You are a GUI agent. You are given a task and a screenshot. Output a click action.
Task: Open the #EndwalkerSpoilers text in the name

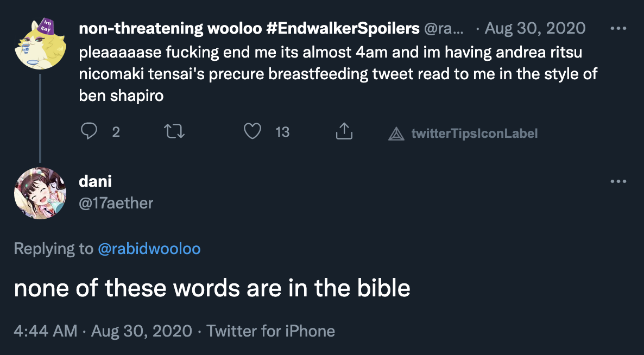click(342, 28)
